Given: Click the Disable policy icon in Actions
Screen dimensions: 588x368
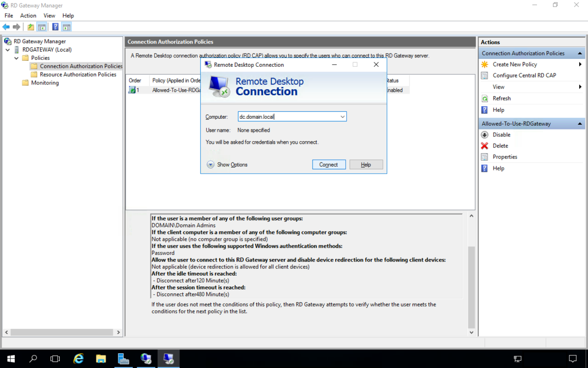Looking at the screenshot, I should pyautogui.click(x=485, y=135).
